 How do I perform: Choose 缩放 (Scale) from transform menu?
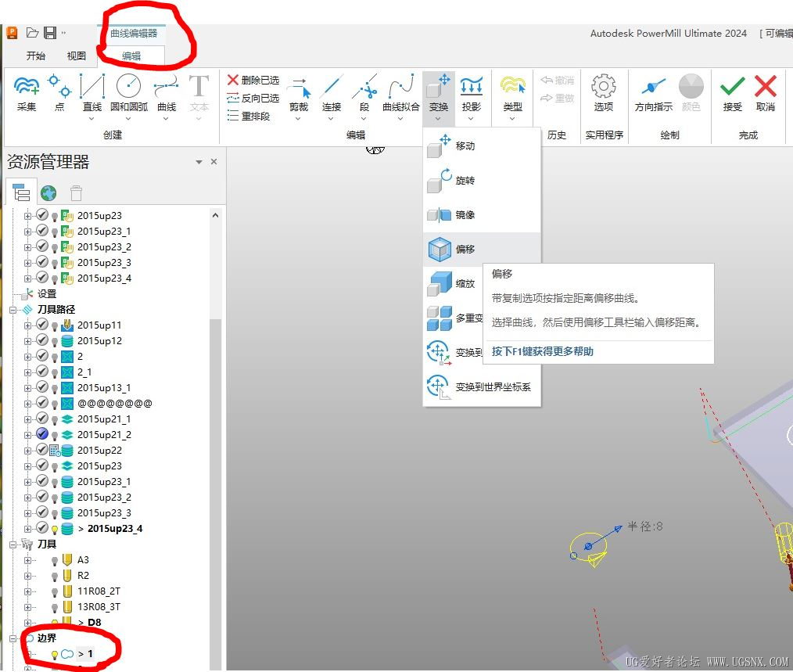point(453,284)
